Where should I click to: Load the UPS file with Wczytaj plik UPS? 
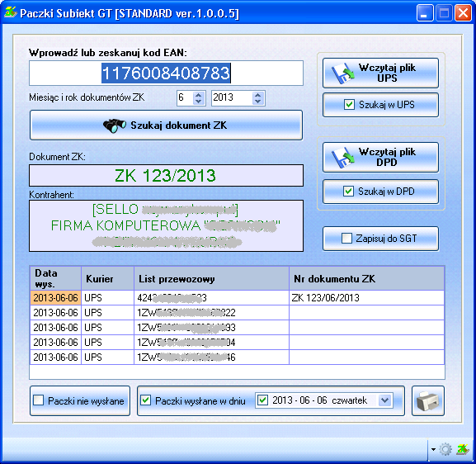[x=380, y=73]
